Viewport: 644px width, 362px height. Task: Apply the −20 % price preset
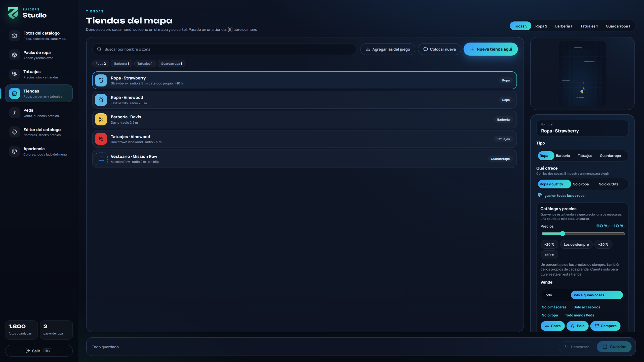(549, 244)
